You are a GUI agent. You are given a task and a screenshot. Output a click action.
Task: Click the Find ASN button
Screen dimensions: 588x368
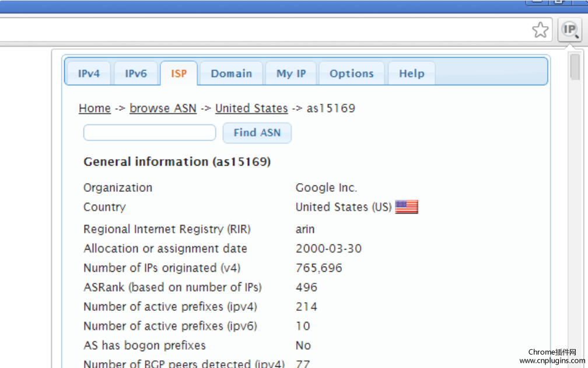point(257,132)
